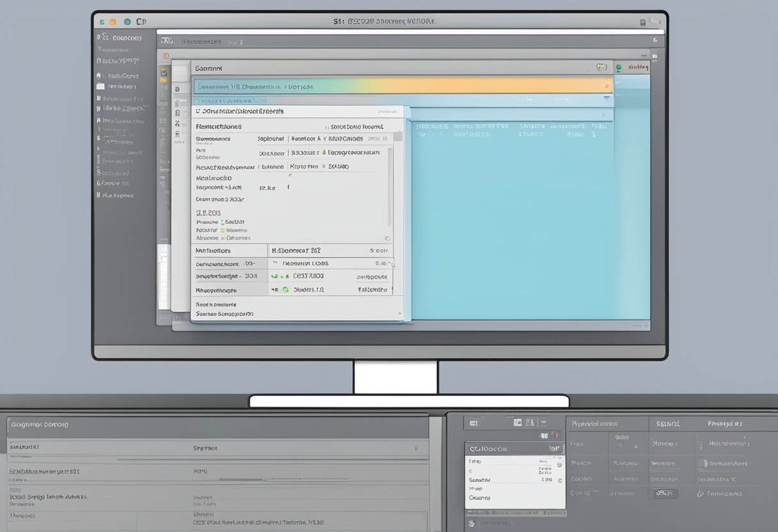Image resolution: width=778 pixels, height=532 pixels.
Task: Click the globe icon at the bottom of the lower-right panel
Action: click(x=472, y=523)
